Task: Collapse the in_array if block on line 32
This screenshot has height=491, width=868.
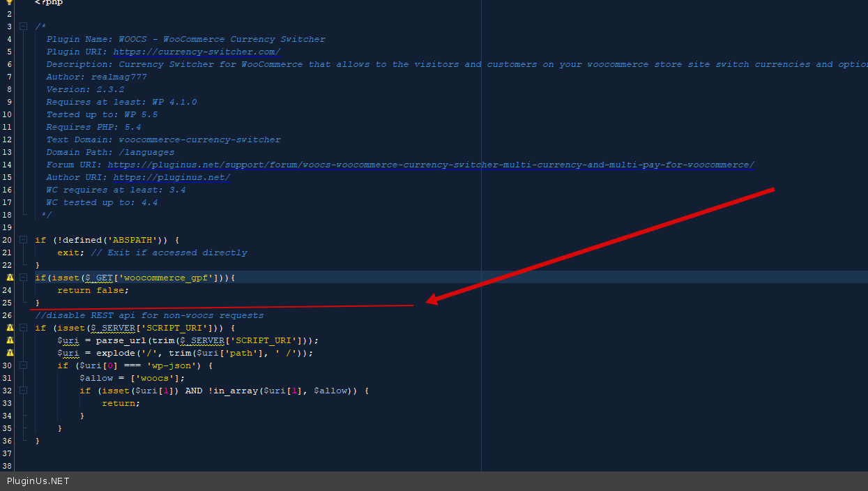Action: (24, 391)
